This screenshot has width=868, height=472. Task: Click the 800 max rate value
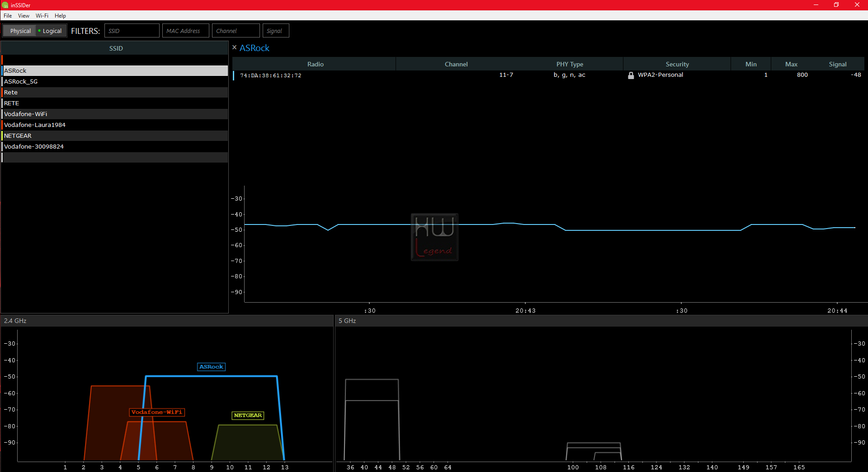pyautogui.click(x=802, y=75)
